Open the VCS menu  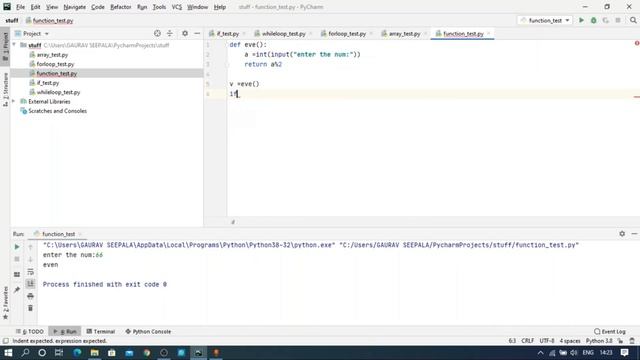[177, 7]
